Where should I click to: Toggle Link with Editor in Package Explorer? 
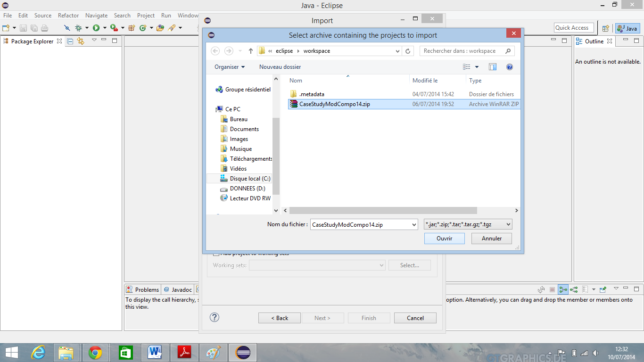point(81,41)
